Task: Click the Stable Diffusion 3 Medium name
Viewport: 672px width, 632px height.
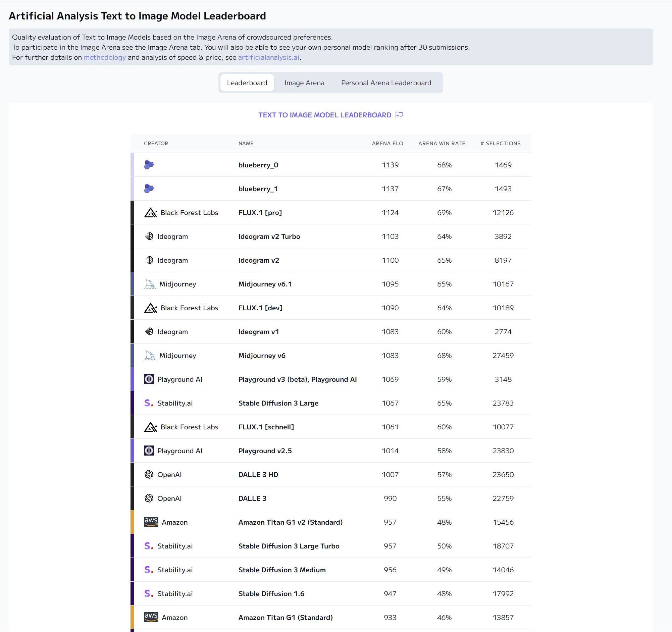Action: coord(282,570)
